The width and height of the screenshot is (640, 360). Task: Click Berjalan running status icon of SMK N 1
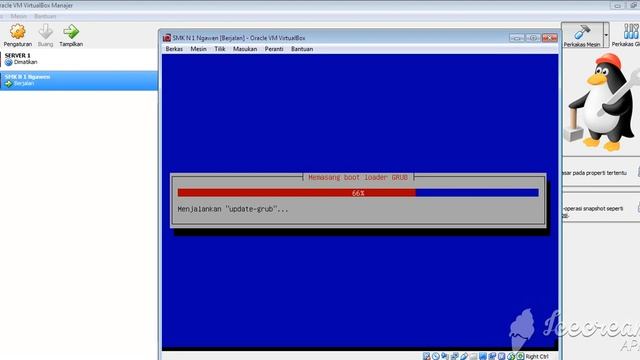point(9,84)
